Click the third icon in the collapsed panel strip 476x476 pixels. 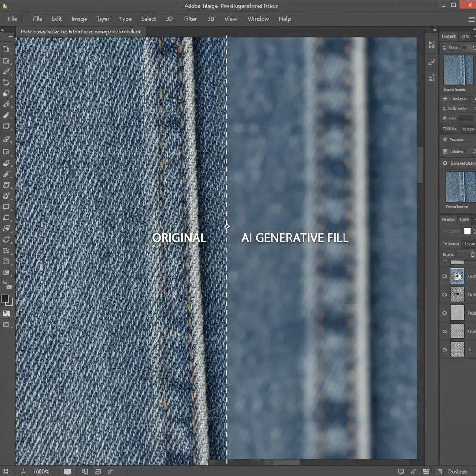[432, 78]
